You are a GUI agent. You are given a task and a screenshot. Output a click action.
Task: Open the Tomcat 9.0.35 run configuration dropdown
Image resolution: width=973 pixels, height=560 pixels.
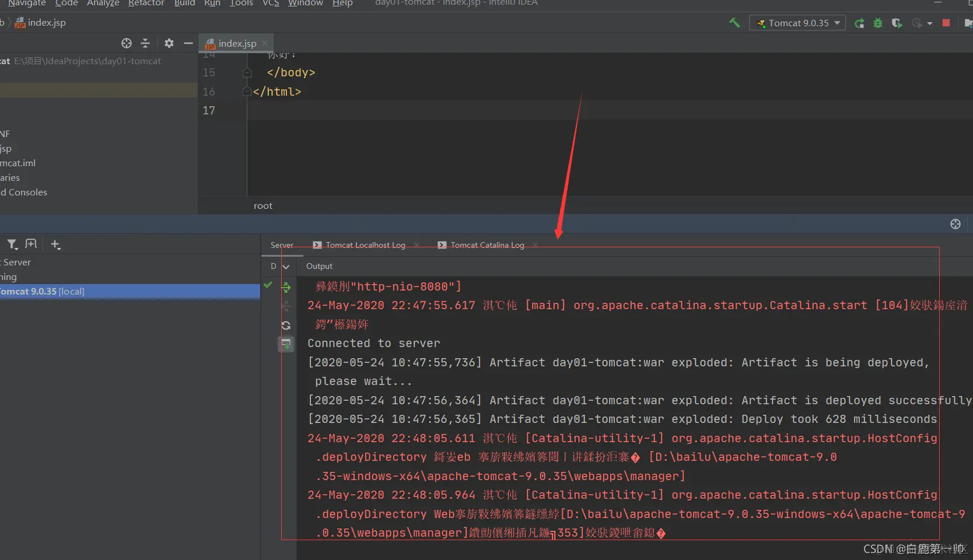tap(797, 23)
